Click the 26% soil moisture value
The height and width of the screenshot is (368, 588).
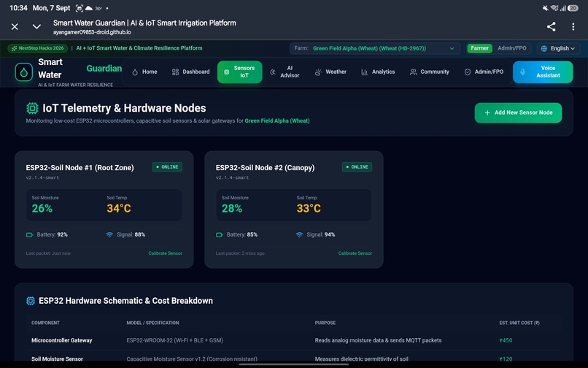(x=42, y=208)
